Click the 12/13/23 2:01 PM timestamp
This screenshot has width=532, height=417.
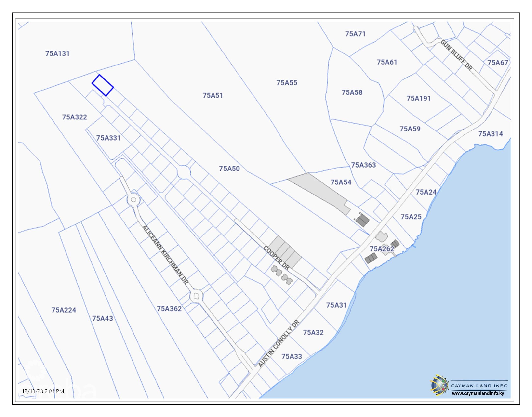(x=43, y=391)
